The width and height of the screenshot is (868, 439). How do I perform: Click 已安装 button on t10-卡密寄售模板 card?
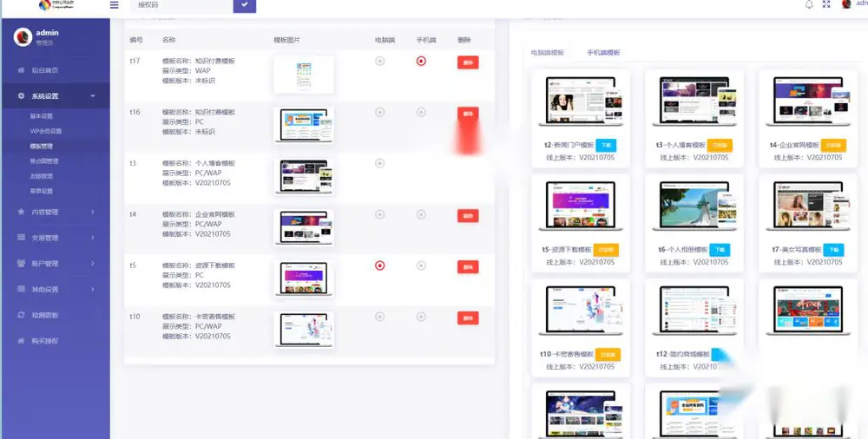tap(608, 354)
